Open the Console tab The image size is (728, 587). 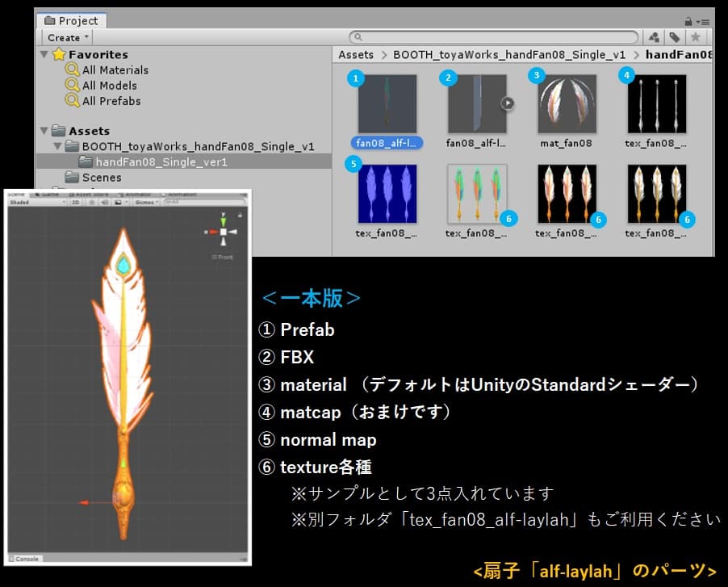click(27, 558)
